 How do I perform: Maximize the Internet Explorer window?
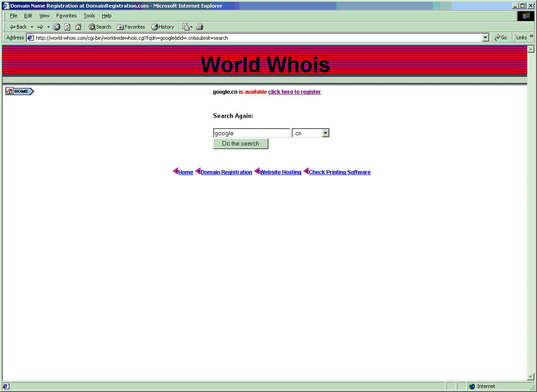point(522,6)
